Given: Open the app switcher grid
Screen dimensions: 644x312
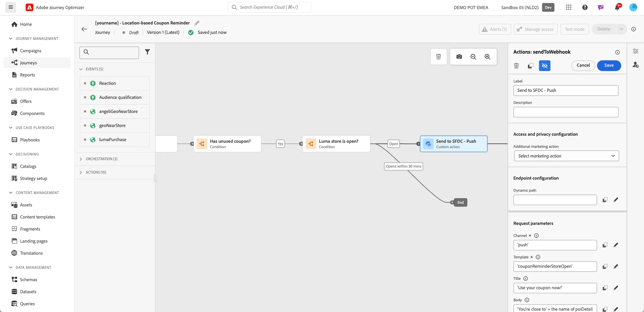Looking at the screenshot, I should click(569, 7).
